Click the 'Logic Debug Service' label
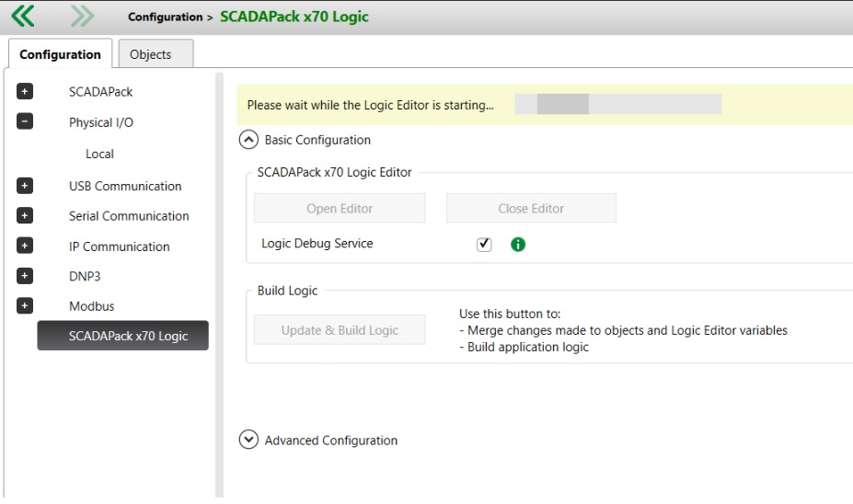This screenshot has width=853, height=504. tap(317, 243)
